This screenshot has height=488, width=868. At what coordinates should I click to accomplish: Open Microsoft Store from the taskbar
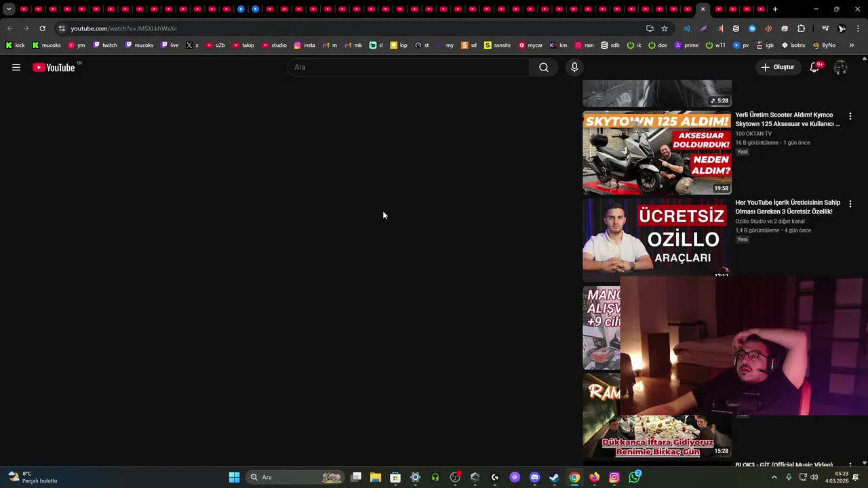click(395, 477)
